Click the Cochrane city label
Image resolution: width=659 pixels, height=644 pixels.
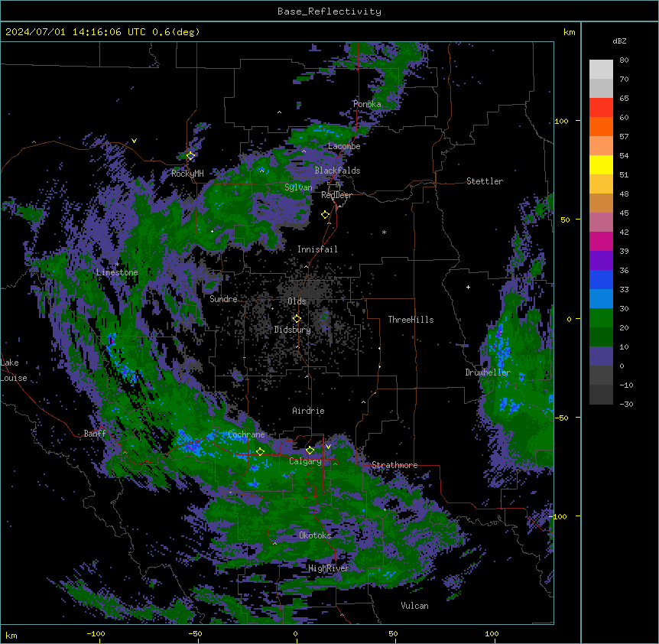(x=246, y=434)
